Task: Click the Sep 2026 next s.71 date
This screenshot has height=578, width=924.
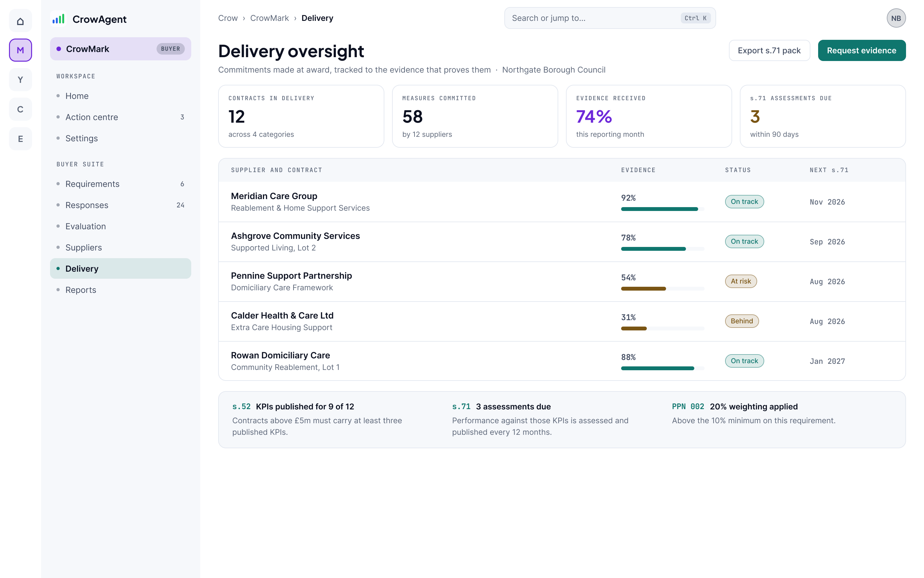Action: click(827, 241)
